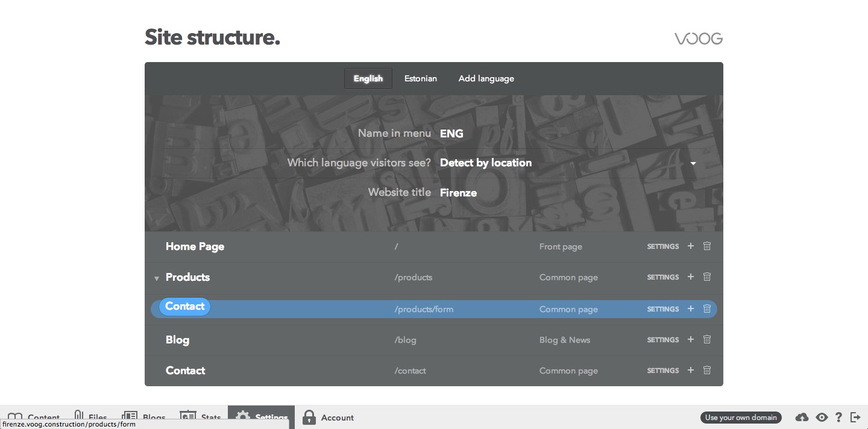868x429 pixels.
Task: Open Settings for Blog page
Action: (663, 340)
